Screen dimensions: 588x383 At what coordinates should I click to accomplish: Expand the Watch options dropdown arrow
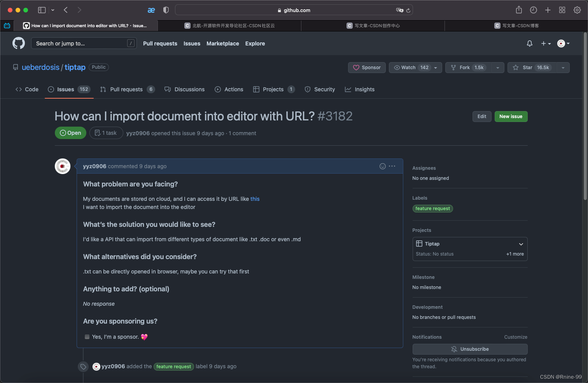(436, 68)
